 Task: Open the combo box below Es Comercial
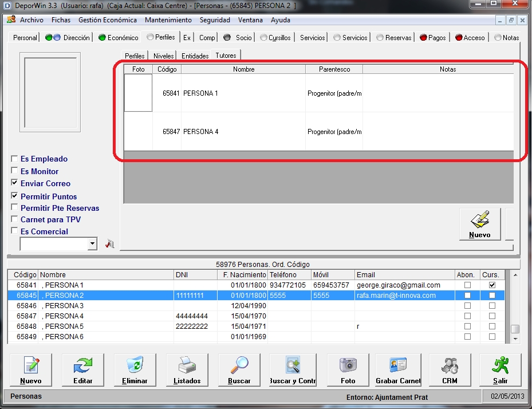tap(92, 243)
